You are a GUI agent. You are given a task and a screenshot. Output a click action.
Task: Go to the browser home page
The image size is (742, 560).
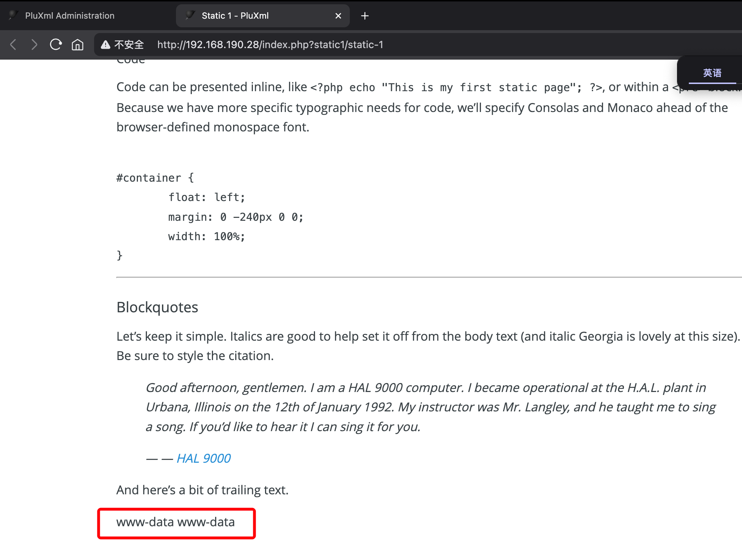(78, 45)
